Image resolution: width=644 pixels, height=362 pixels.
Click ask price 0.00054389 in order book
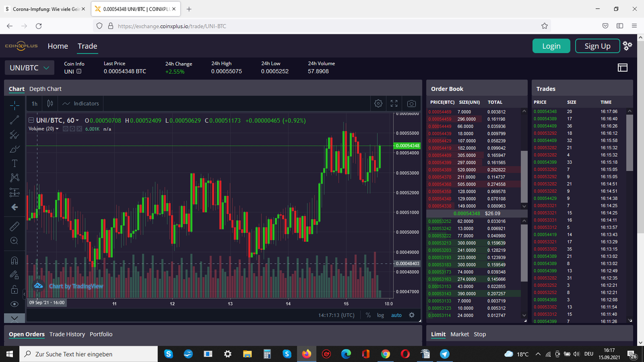click(440, 169)
